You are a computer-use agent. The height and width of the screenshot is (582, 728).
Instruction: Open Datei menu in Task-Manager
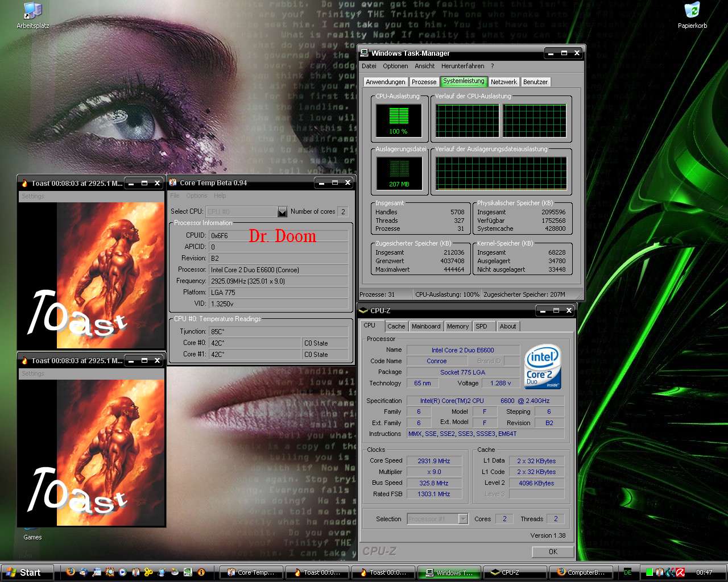pyautogui.click(x=369, y=66)
